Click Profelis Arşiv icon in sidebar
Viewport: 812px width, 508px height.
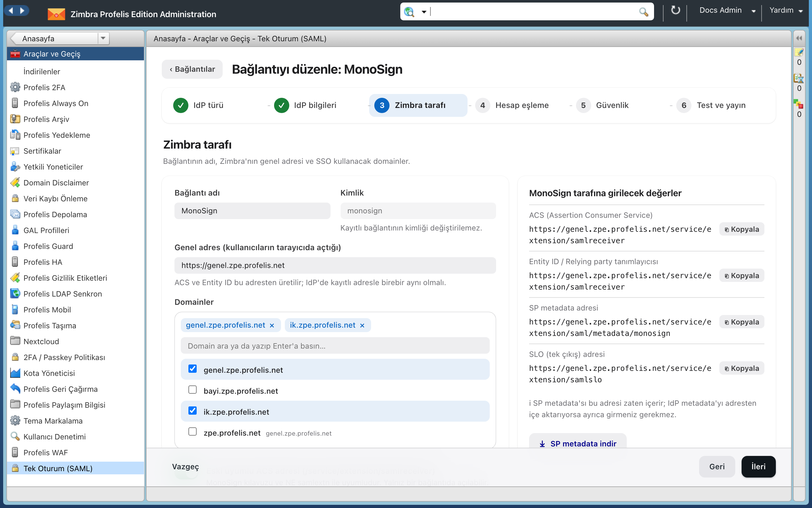click(15, 119)
